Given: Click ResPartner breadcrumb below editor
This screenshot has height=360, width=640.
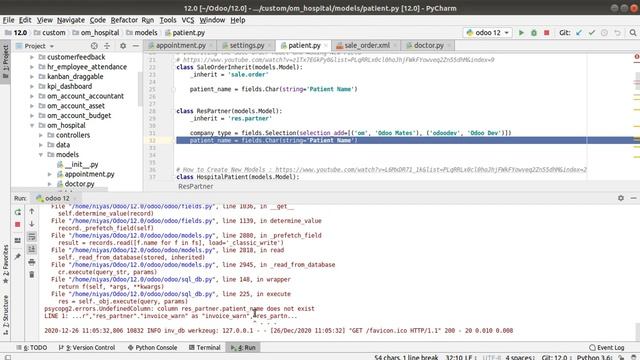Looking at the screenshot, I should click(x=196, y=187).
